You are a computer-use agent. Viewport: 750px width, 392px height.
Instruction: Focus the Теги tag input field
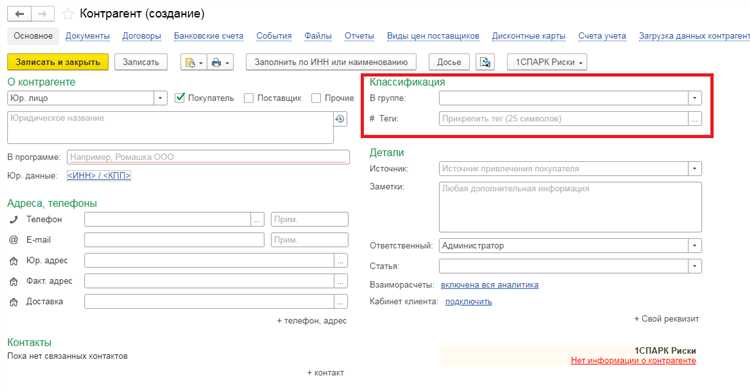click(564, 119)
